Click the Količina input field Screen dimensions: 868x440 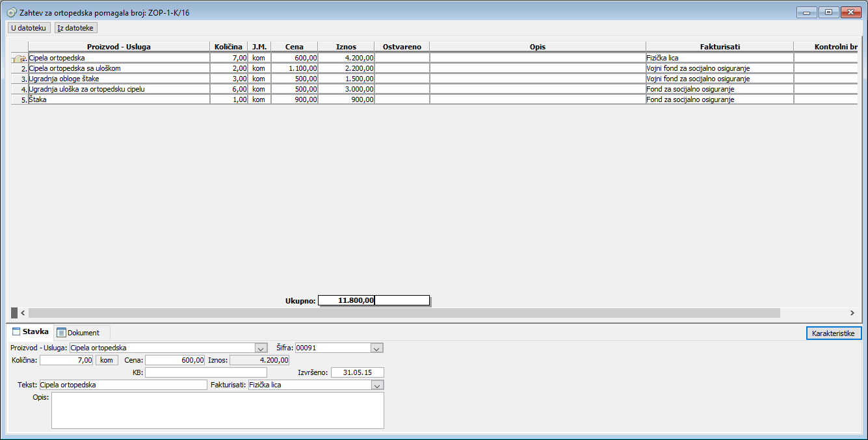[67, 360]
